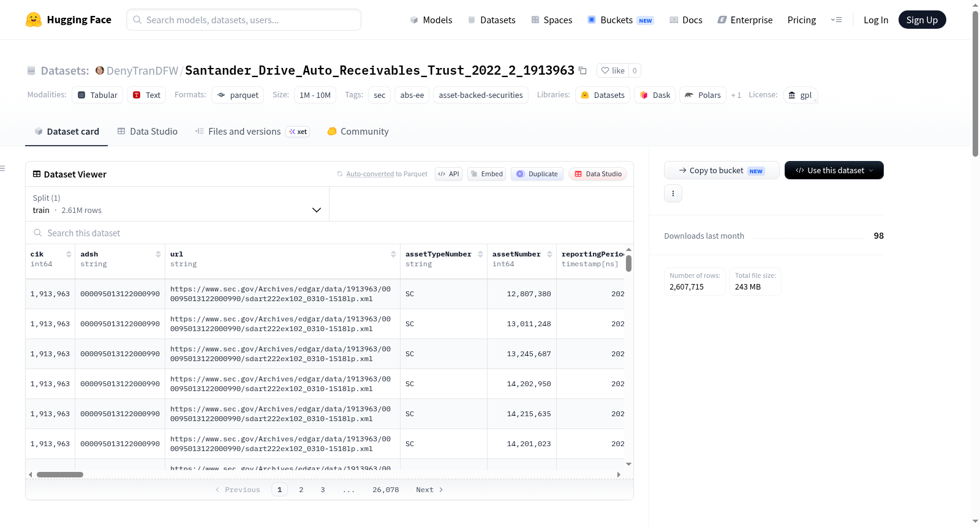The height and width of the screenshot is (527, 980).
Task: Open the additional navigation menu icon
Action: 836,20
